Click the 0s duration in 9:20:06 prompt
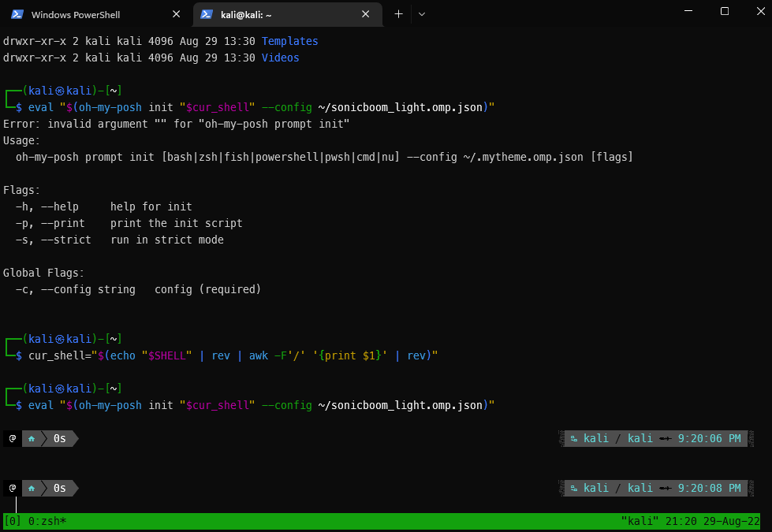Screen dimensions: 772x532 point(60,438)
